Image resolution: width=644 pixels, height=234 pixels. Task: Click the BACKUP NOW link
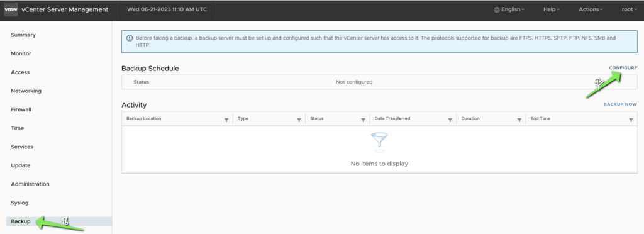(620, 104)
